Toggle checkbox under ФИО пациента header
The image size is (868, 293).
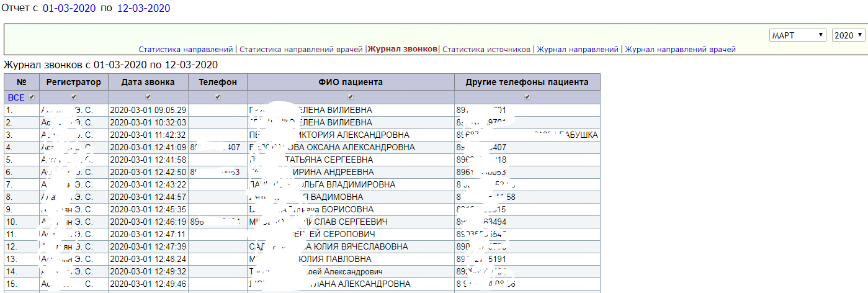(351, 97)
